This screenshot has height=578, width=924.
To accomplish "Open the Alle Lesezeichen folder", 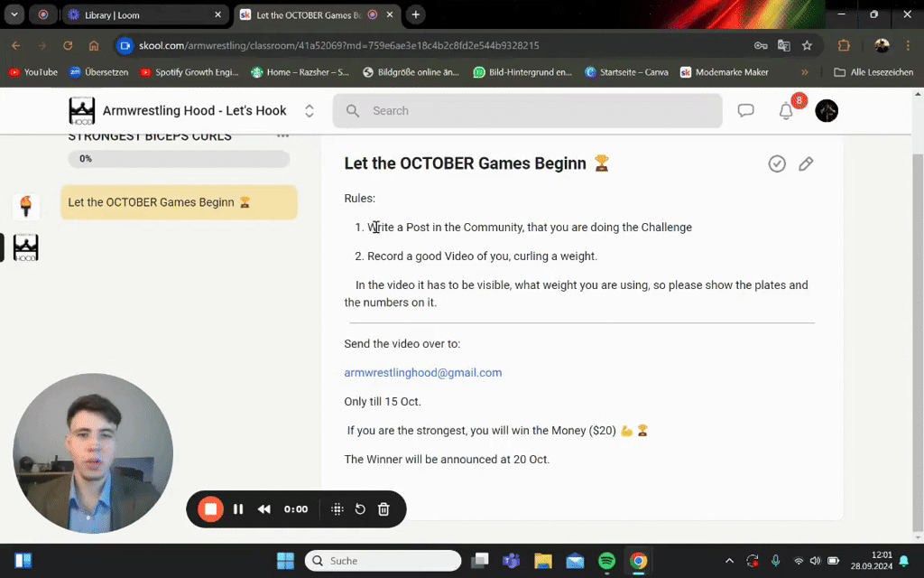I will [873, 72].
